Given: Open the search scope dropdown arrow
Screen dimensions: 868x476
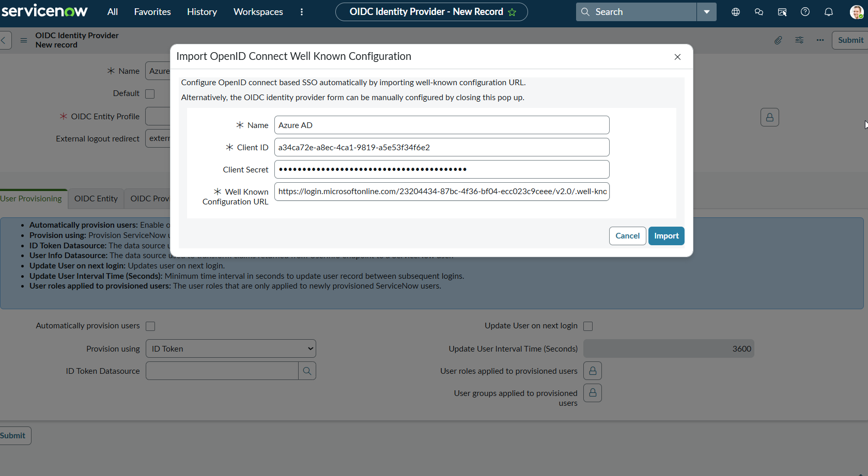Looking at the screenshot, I should click(706, 12).
